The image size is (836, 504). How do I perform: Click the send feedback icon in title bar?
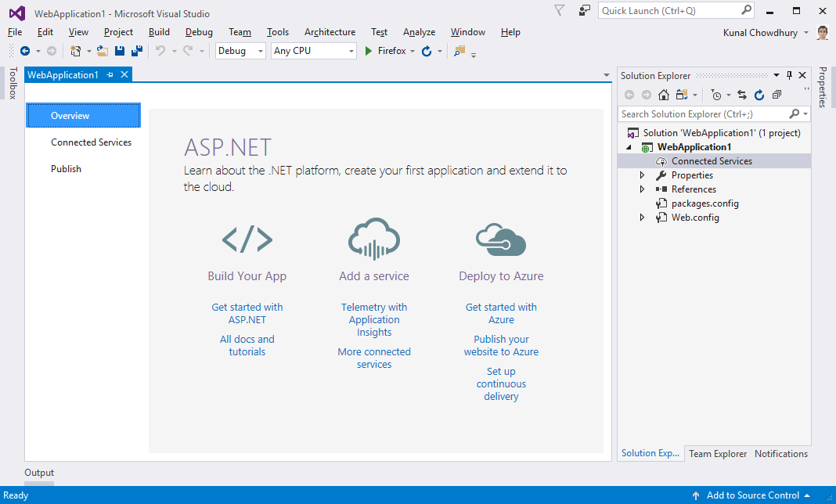tap(585, 10)
